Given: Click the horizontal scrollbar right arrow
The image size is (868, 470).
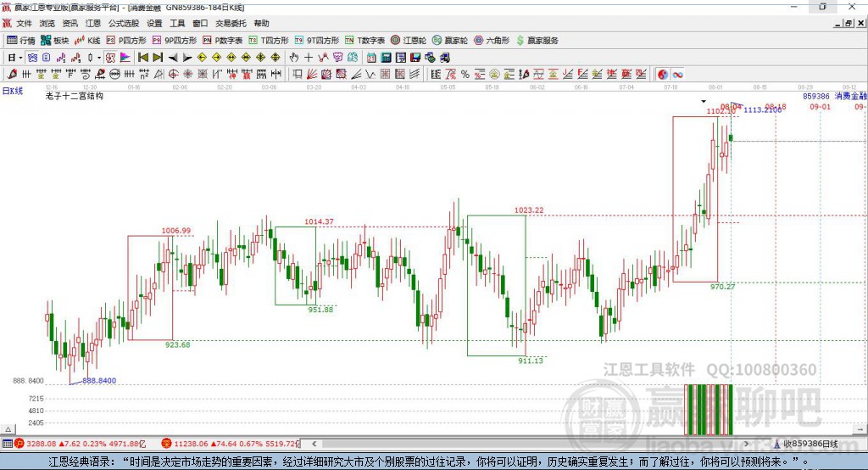Looking at the screenshot, I should click(x=747, y=444).
